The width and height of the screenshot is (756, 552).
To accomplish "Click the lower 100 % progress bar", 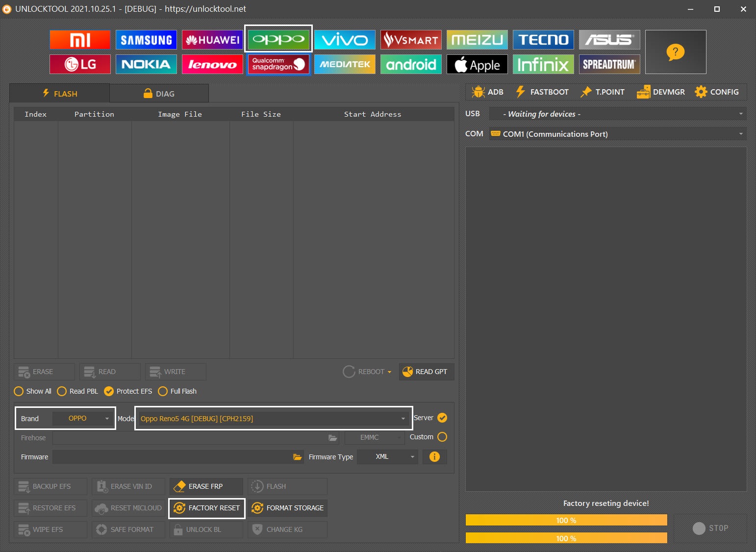I will point(566,538).
